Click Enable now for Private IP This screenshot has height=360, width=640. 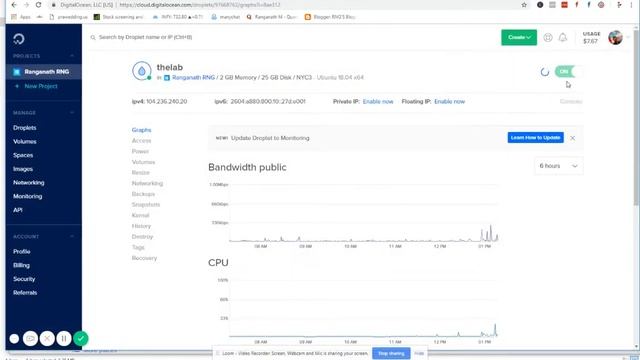pos(378,102)
